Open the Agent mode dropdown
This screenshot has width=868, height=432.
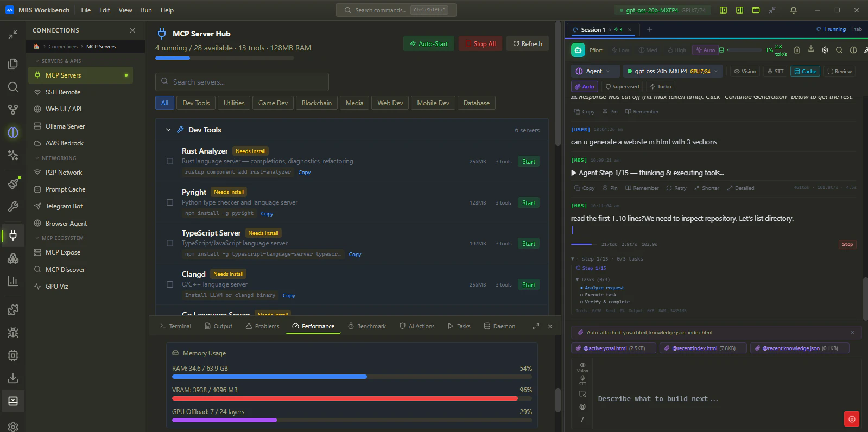[x=594, y=71]
